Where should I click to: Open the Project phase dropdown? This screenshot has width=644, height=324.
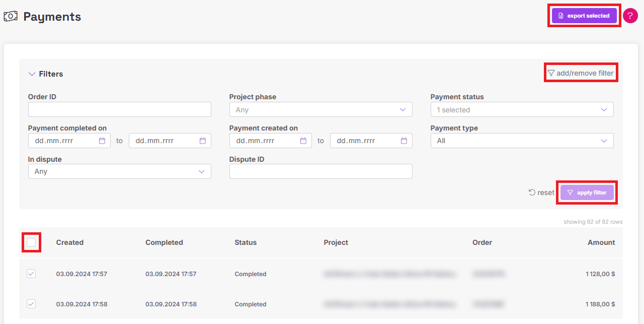pos(320,110)
